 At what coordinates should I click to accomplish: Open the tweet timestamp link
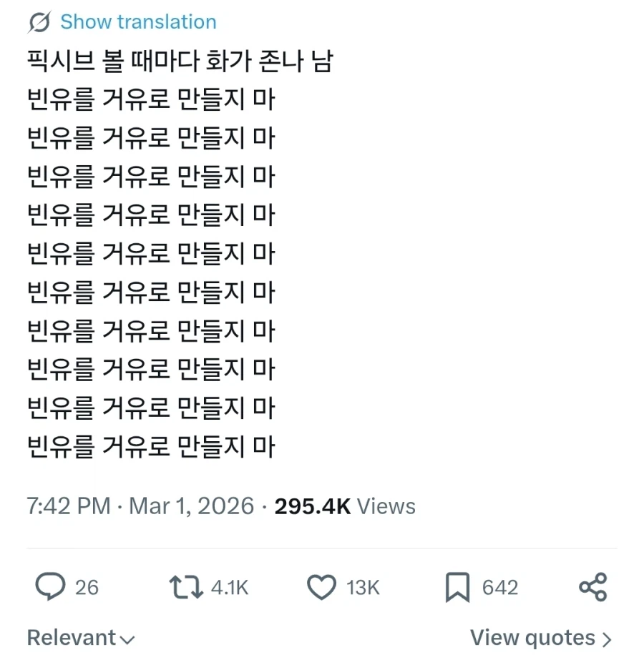138,506
